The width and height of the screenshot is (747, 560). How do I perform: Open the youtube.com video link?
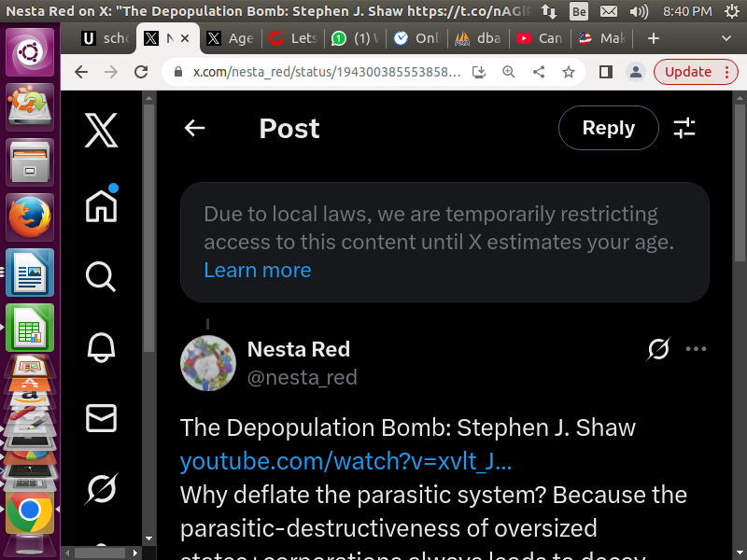click(345, 461)
